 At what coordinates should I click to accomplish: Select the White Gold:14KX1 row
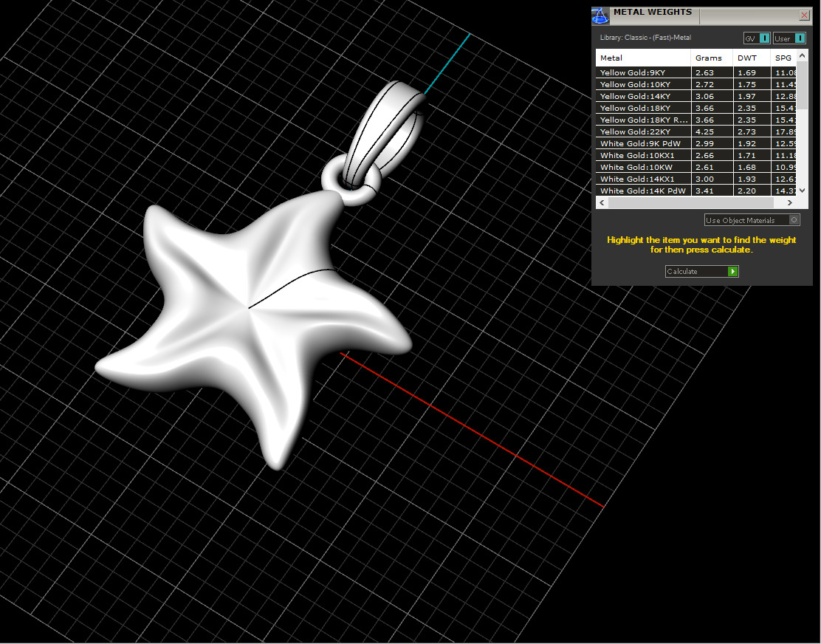[696, 179]
